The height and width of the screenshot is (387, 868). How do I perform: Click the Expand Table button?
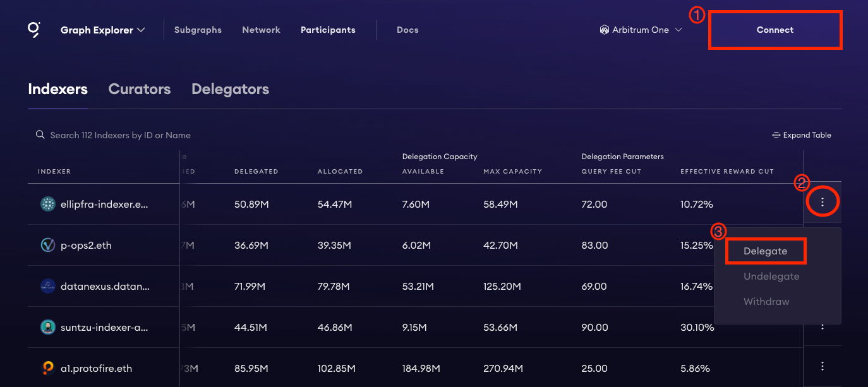(x=802, y=135)
